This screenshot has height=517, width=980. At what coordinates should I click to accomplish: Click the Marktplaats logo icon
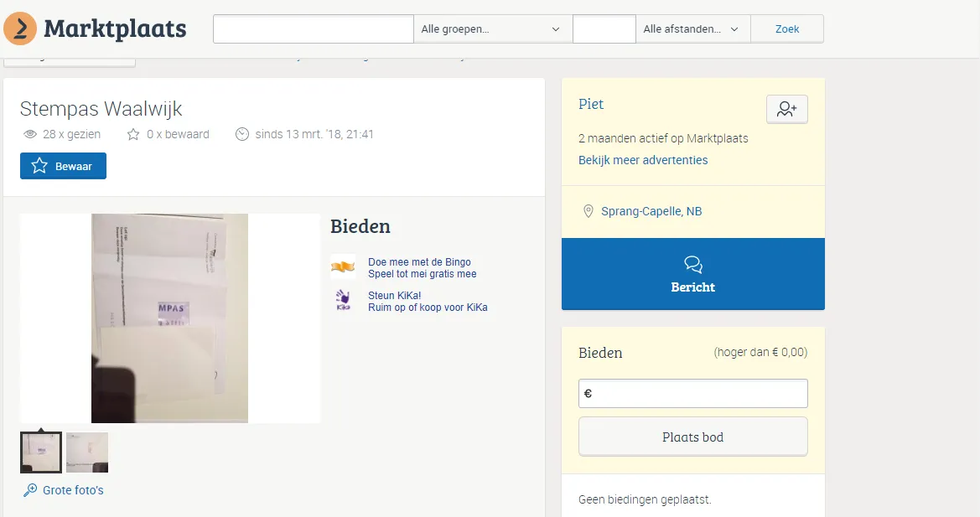[20, 28]
